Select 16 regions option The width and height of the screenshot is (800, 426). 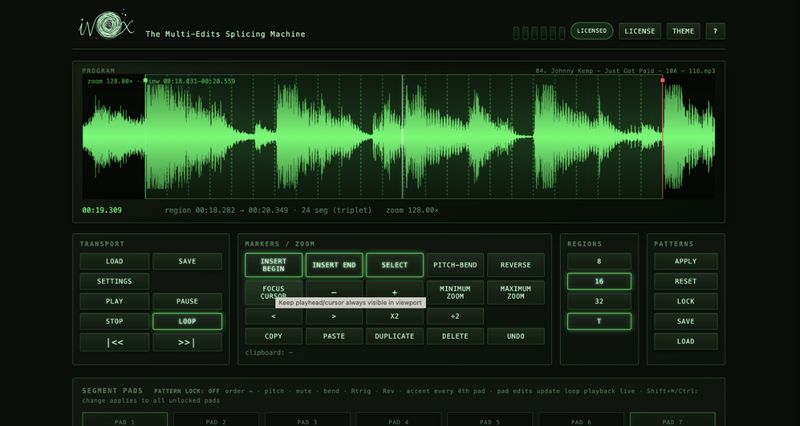(x=599, y=281)
